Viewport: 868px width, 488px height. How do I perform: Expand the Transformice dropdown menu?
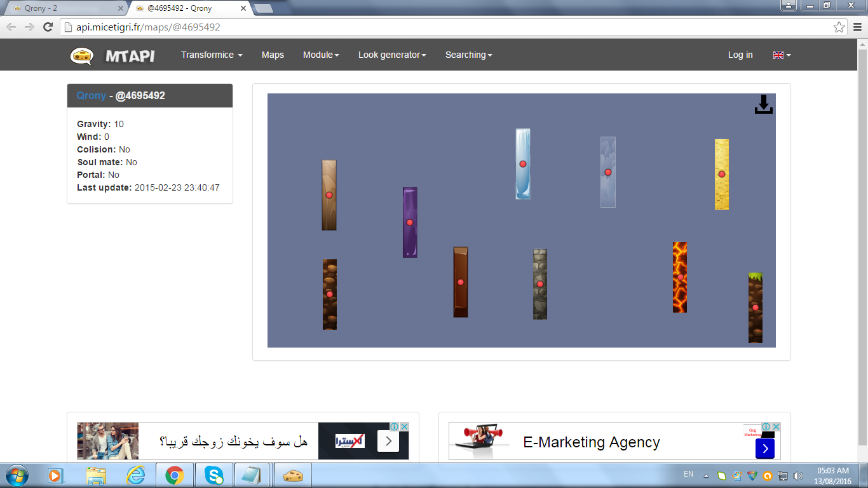[212, 55]
